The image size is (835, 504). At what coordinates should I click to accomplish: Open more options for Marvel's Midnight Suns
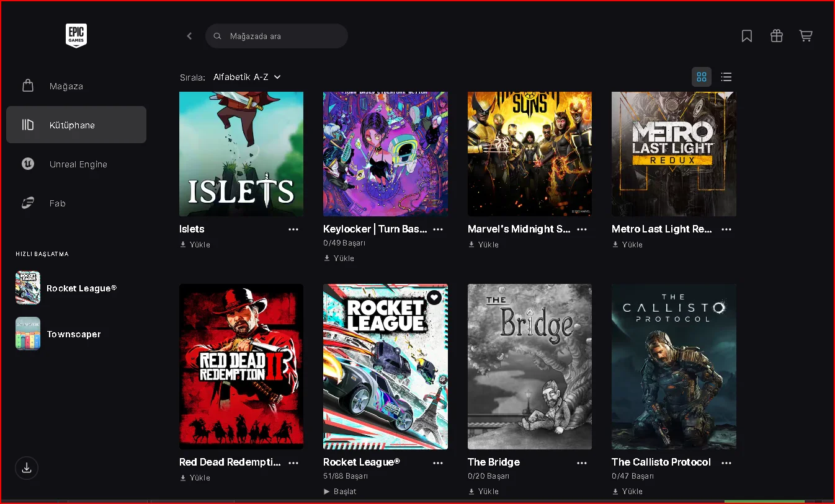582,229
